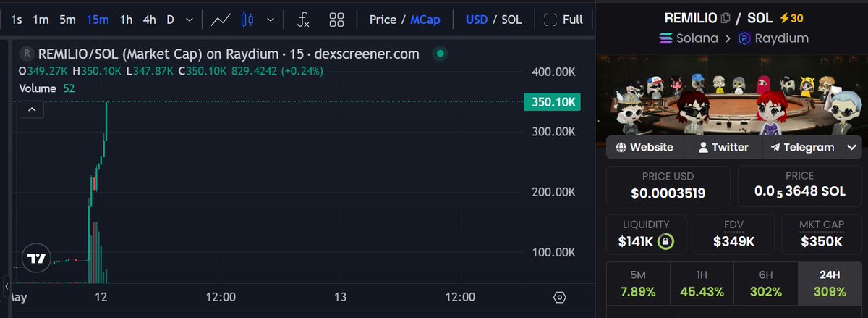This screenshot has width=868, height=318.
Task: Click the MKT CAP $350K box
Action: (821, 234)
